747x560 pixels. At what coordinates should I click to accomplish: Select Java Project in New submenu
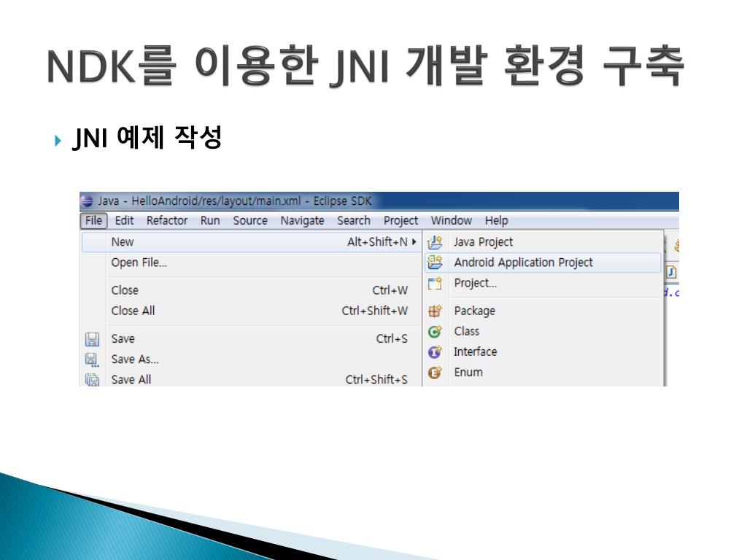(543, 242)
